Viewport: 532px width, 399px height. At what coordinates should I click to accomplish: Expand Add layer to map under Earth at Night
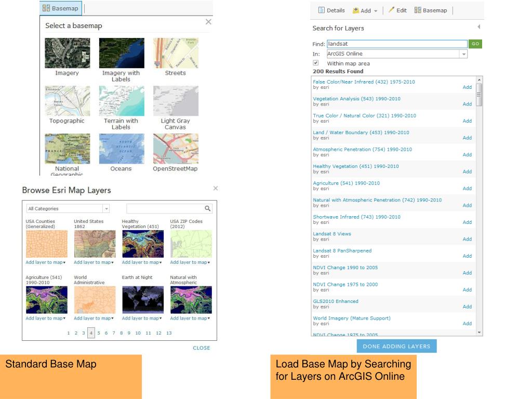(x=142, y=318)
